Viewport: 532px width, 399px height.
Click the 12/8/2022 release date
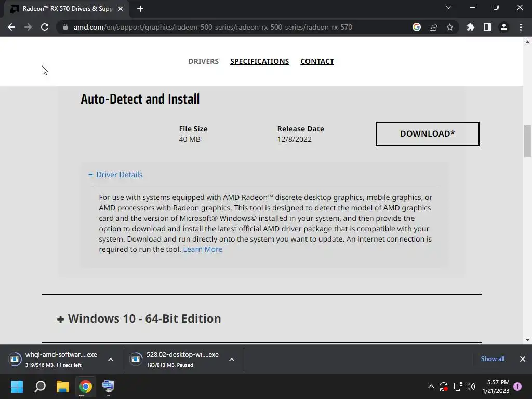tap(295, 139)
